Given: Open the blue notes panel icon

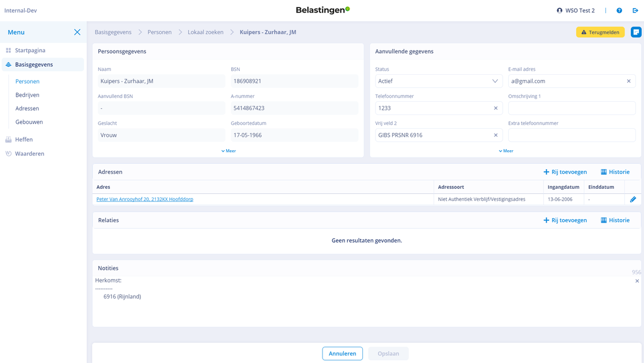Looking at the screenshot, I should click(636, 32).
